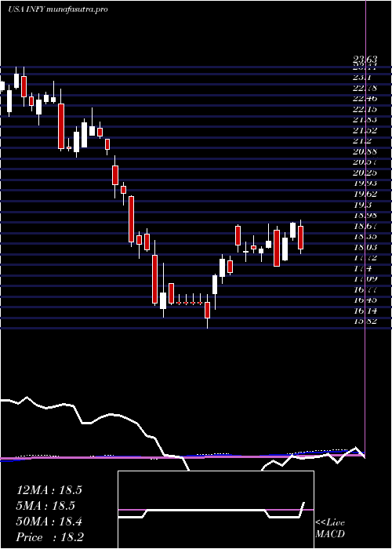Click the 17.09 price level label
Screen dimensions: 392x549
pos(366,279)
